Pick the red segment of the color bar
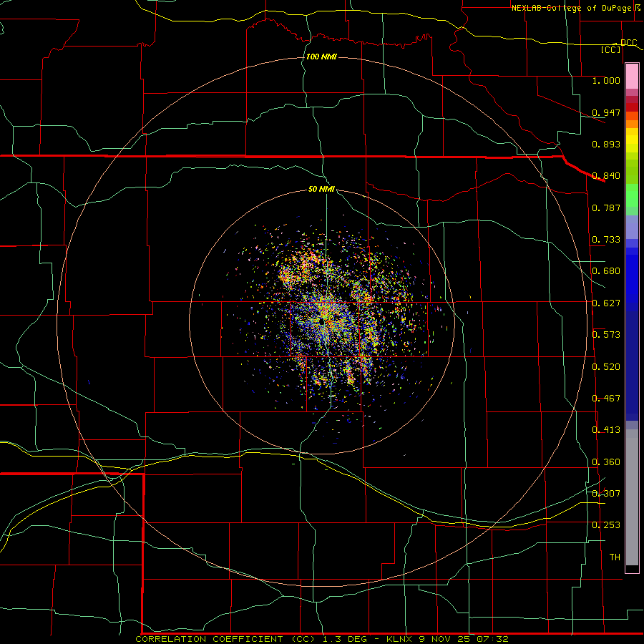 pos(632,107)
